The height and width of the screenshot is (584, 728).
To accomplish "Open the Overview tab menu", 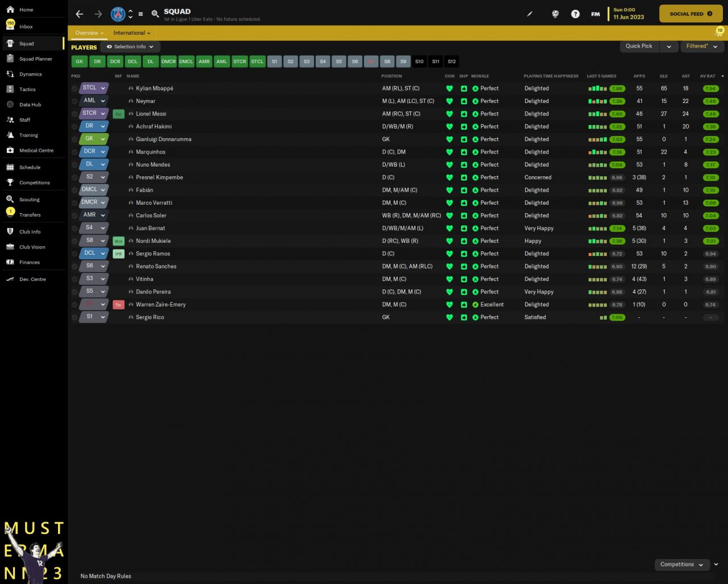I will point(90,33).
